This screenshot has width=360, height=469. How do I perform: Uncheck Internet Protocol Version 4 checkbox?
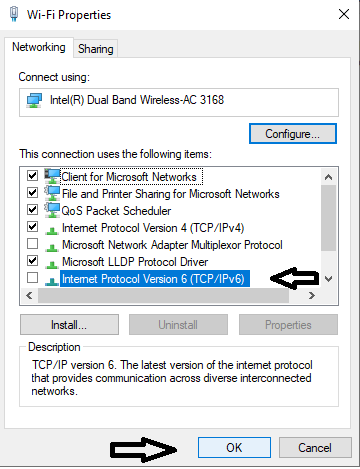(32, 227)
